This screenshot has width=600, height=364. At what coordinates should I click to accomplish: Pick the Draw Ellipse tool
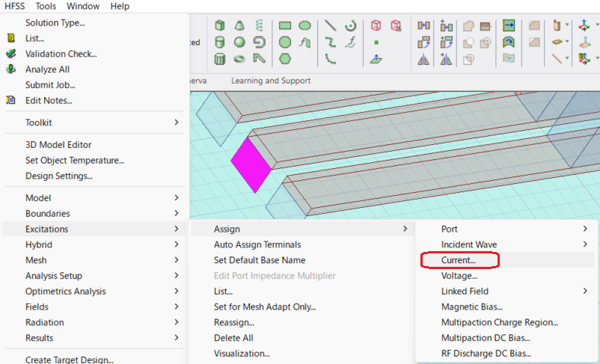point(304,25)
